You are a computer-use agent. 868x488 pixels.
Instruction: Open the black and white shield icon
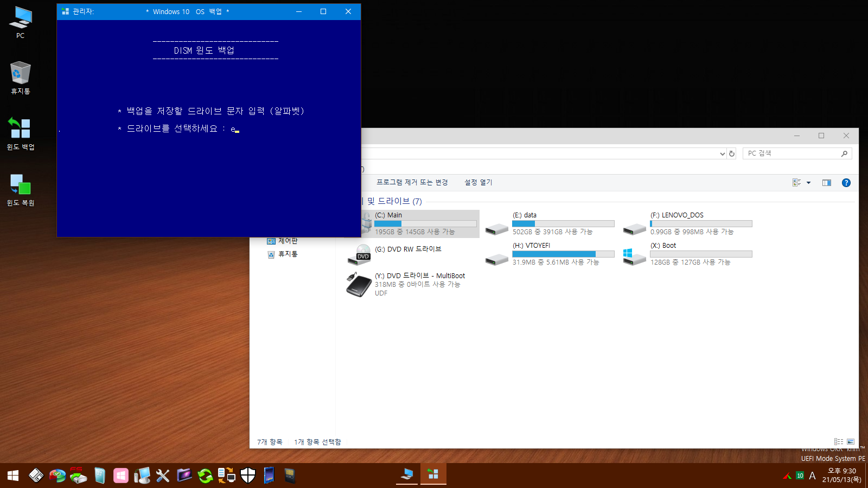248,476
